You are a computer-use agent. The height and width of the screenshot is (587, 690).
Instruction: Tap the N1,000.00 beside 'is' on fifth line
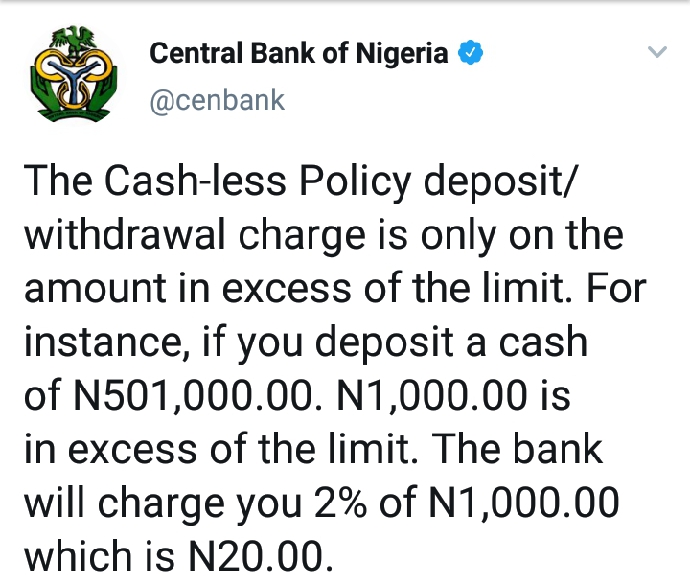(x=431, y=396)
